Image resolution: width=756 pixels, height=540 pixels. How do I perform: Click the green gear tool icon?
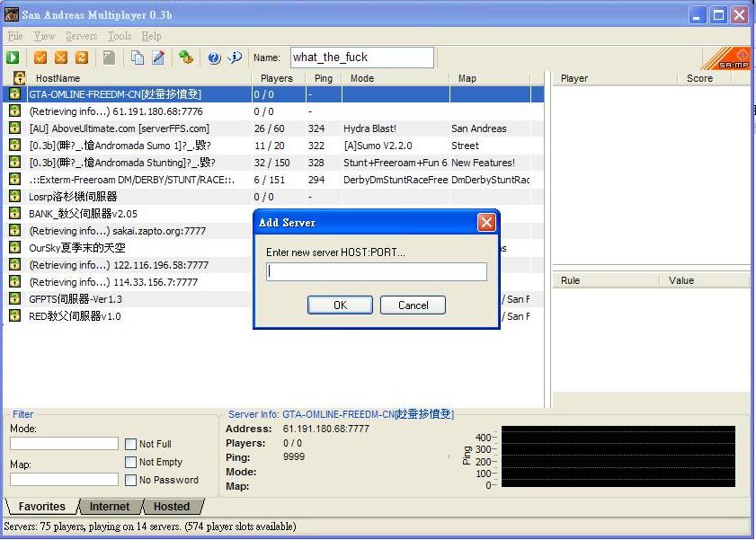[x=186, y=58]
